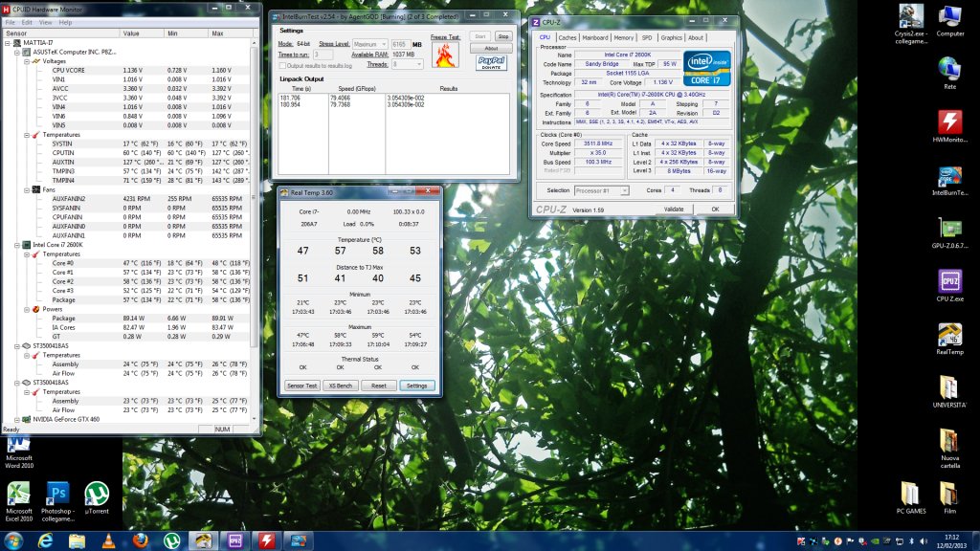Open the File menu in HWMonitor
The height and width of the screenshot is (551, 980).
pyautogui.click(x=10, y=23)
